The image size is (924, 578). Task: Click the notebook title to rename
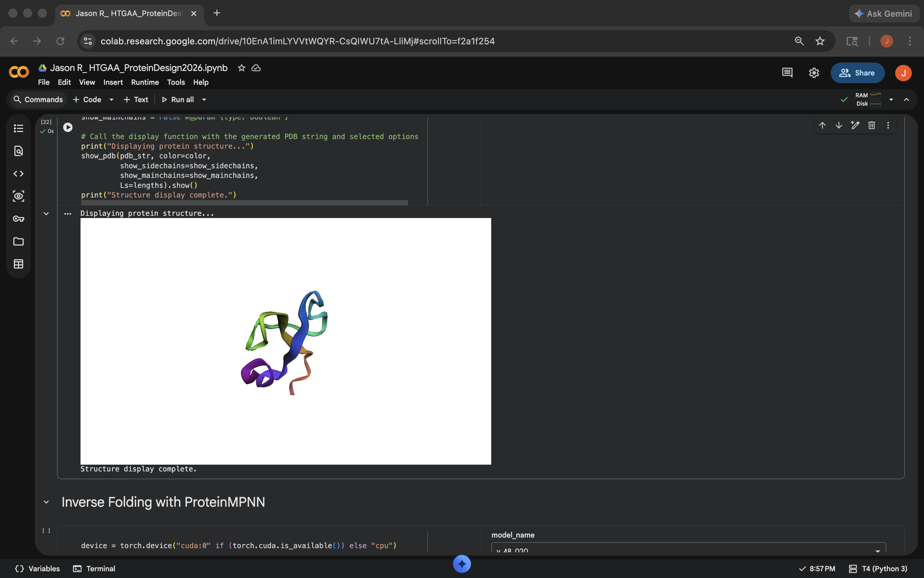pos(139,68)
